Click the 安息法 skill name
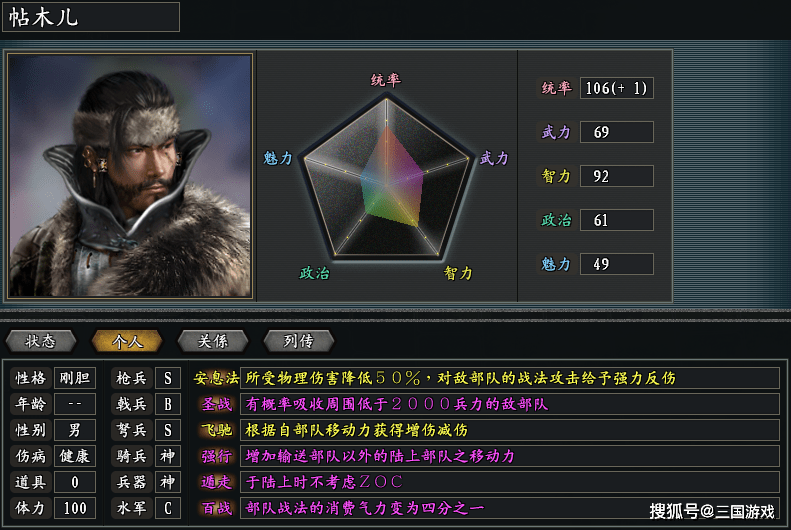The height and width of the screenshot is (530, 791). pos(216,378)
